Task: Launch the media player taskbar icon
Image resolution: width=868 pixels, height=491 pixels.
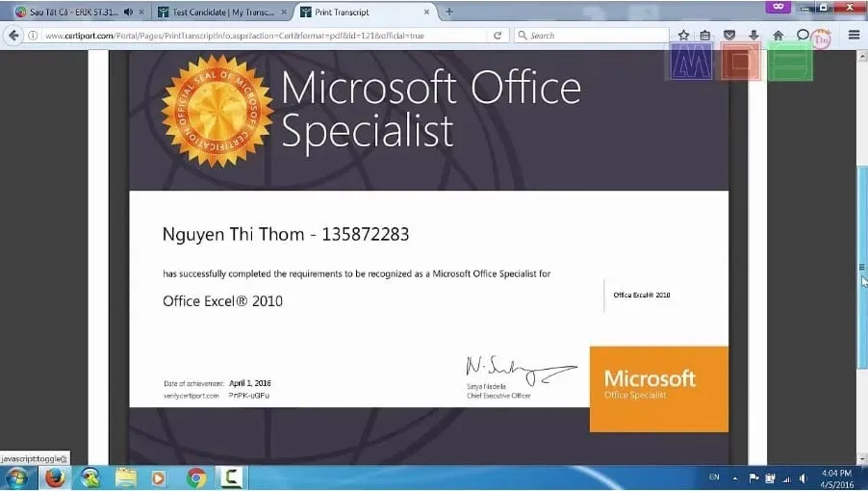Action: click(159, 478)
